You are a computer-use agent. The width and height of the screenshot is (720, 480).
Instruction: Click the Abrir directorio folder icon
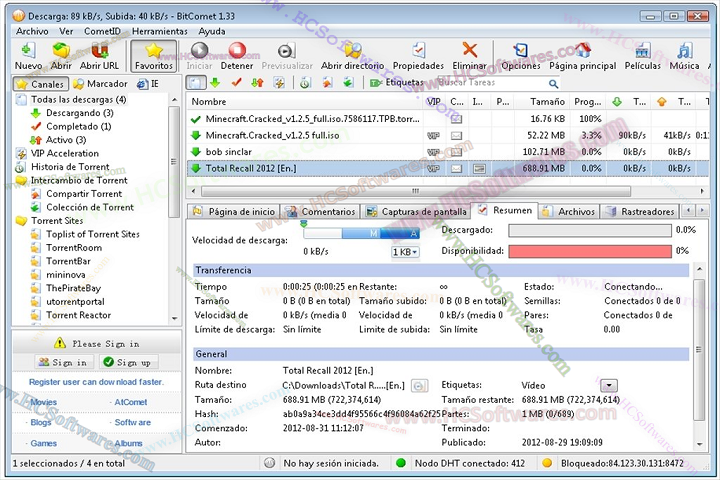[352, 56]
